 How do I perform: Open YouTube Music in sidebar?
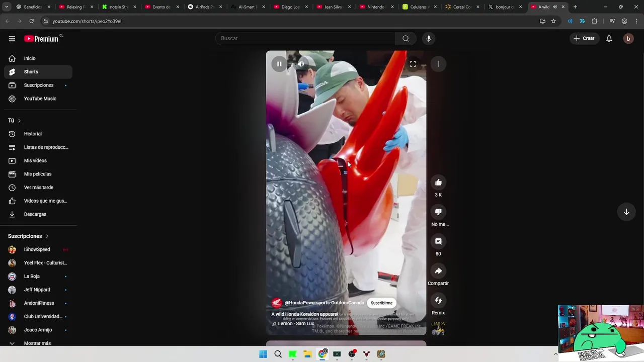pyautogui.click(x=38, y=99)
